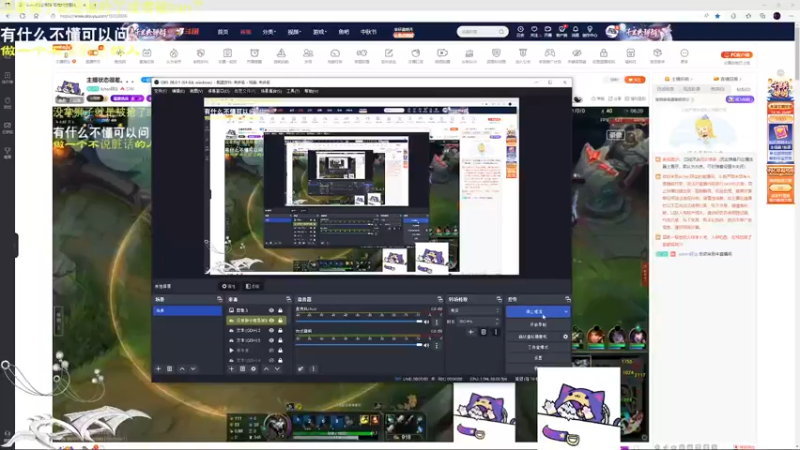The height and width of the screenshot is (450, 800).
Task: Click the blue 停止推流 button
Action: 534,311
